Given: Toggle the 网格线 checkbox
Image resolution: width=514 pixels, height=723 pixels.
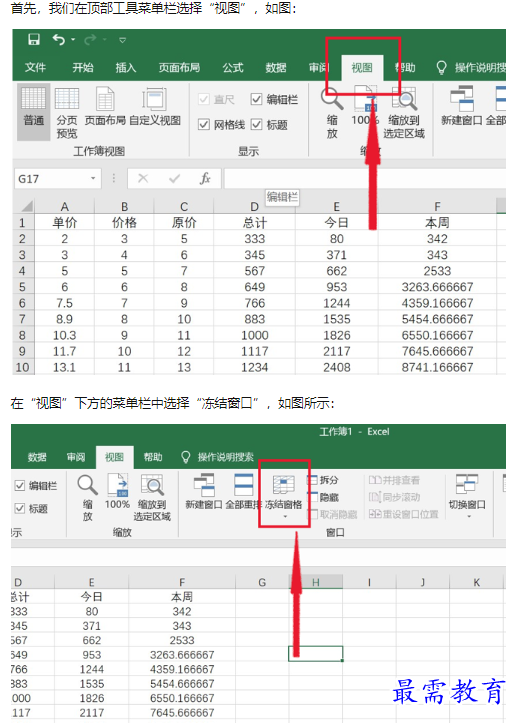Looking at the screenshot, I should 204,124.
